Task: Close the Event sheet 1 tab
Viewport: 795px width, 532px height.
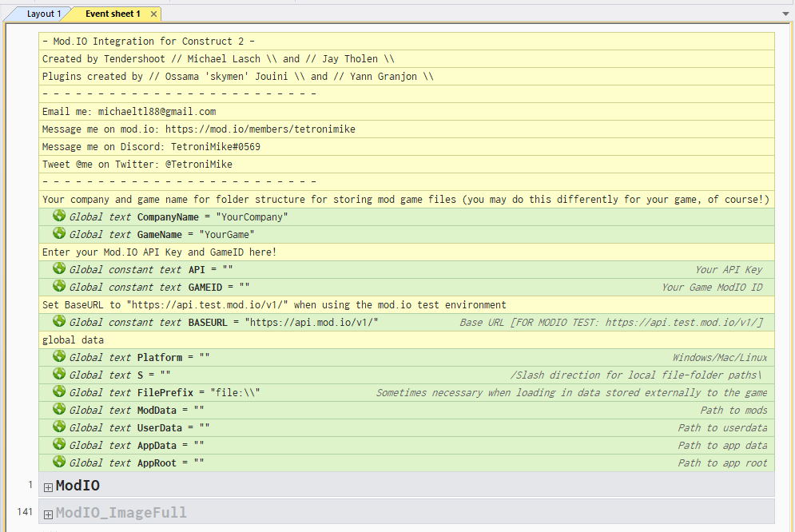Action: (153, 14)
